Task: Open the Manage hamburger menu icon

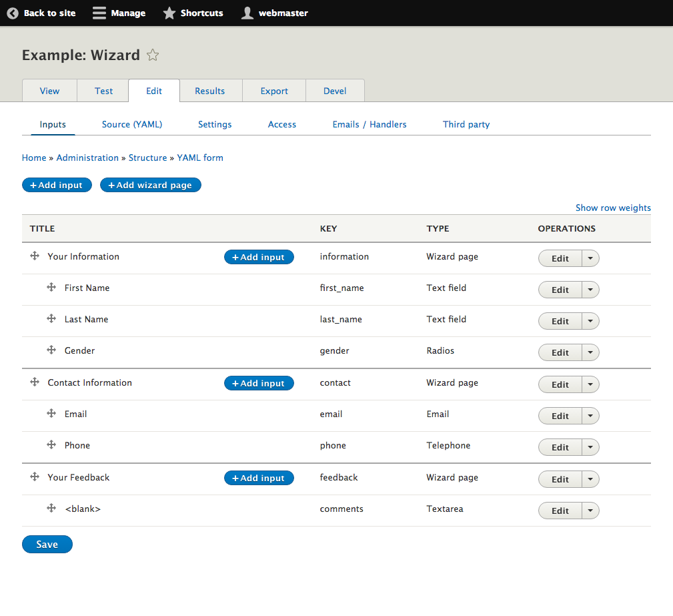Action: point(99,13)
